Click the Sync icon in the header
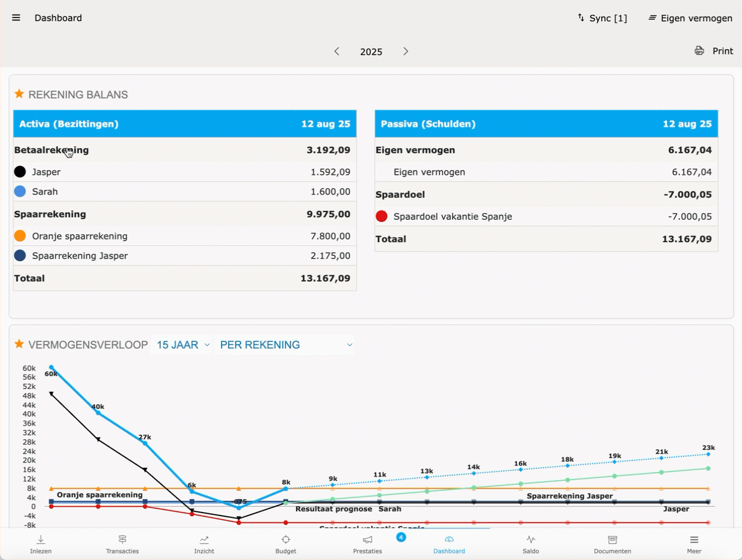This screenshot has height=560, width=742. pos(581,18)
